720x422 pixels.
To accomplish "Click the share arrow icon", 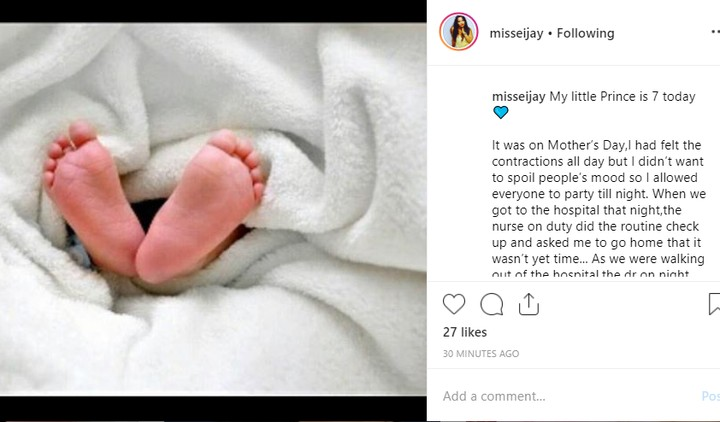I will 529,304.
